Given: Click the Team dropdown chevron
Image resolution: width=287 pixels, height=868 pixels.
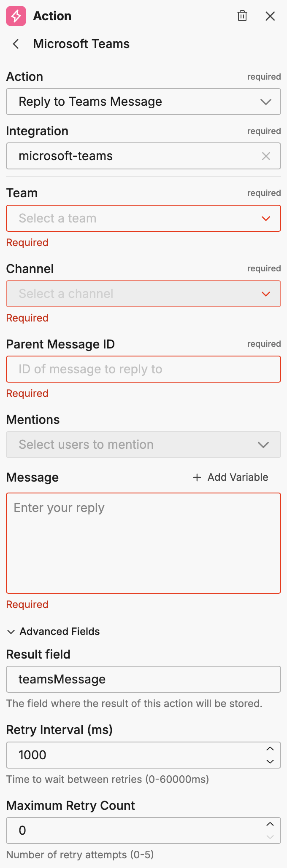Looking at the screenshot, I should tap(265, 218).
